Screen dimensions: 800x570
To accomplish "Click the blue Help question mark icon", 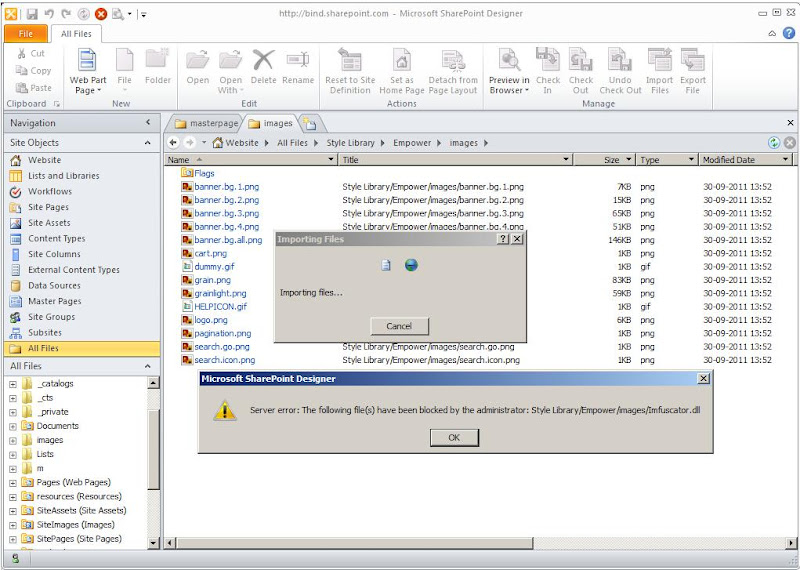I will pos(788,33).
